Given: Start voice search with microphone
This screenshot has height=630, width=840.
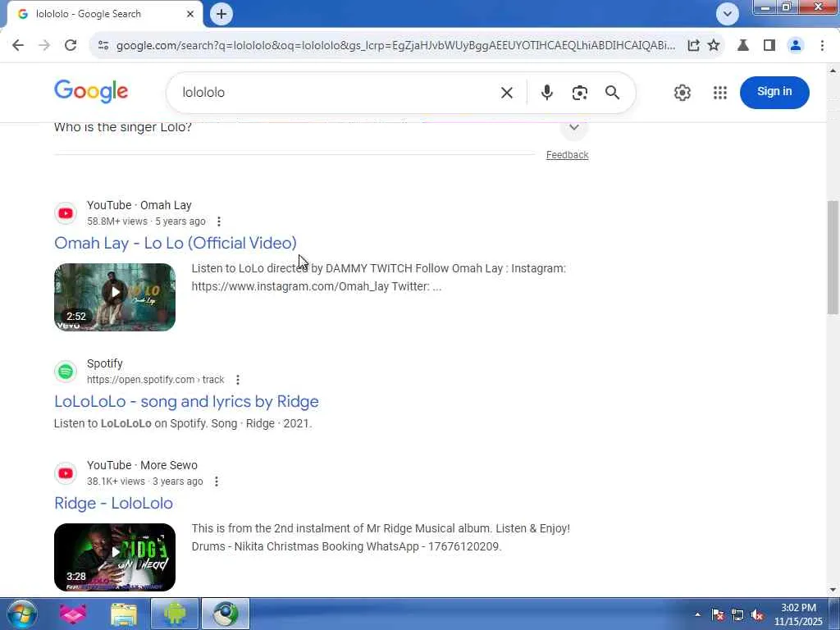Looking at the screenshot, I should coord(547,93).
